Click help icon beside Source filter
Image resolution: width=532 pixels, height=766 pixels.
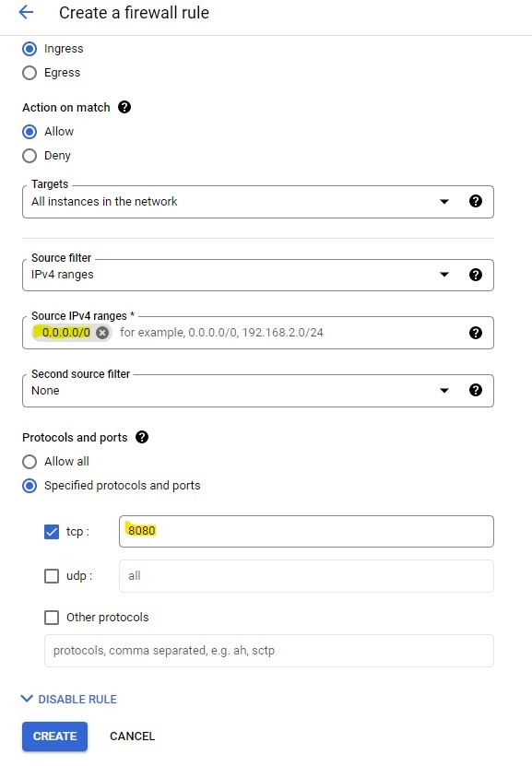pyautogui.click(x=476, y=275)
